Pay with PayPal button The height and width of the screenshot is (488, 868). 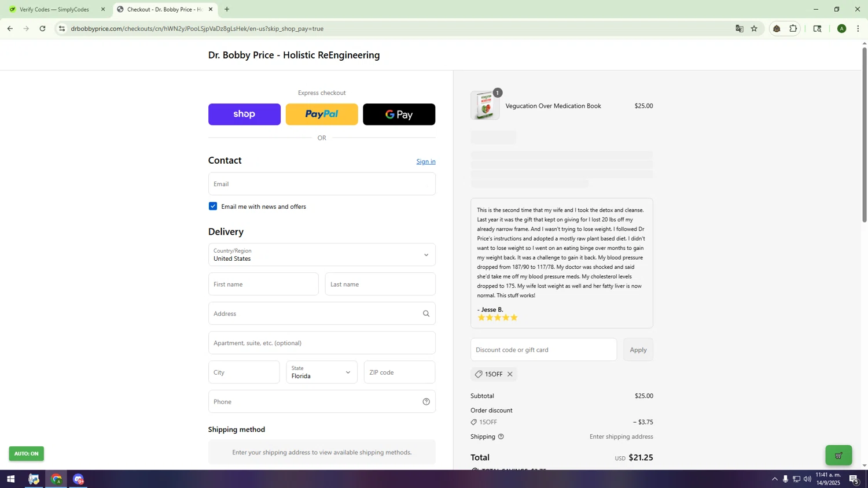pos(322,114)
